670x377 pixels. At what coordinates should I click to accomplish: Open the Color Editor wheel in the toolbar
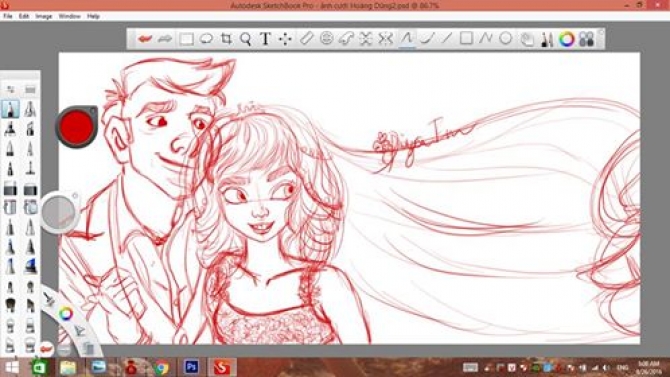coord(567,39)
